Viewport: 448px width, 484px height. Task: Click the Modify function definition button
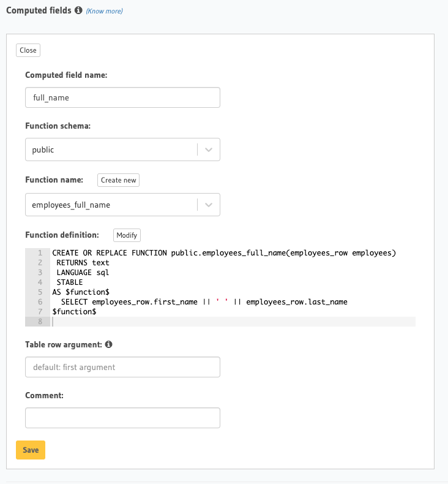coord(127,235)
